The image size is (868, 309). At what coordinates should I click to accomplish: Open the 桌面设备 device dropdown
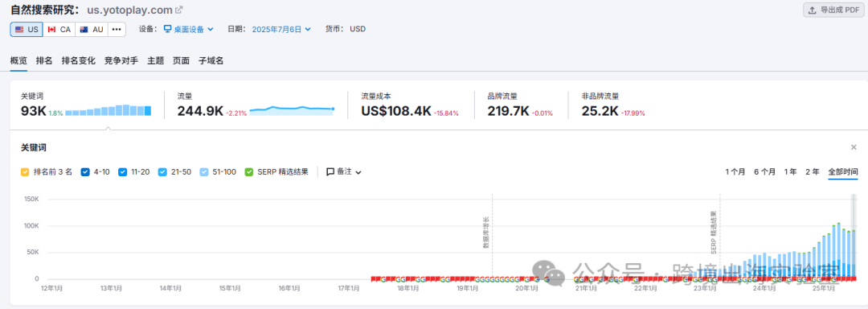[189, 29]
